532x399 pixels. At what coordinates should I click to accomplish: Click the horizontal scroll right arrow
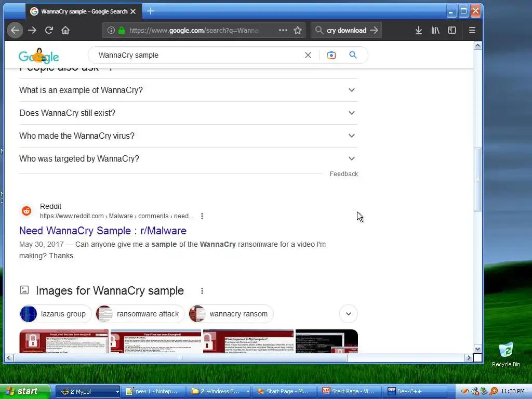coord(469,357)
